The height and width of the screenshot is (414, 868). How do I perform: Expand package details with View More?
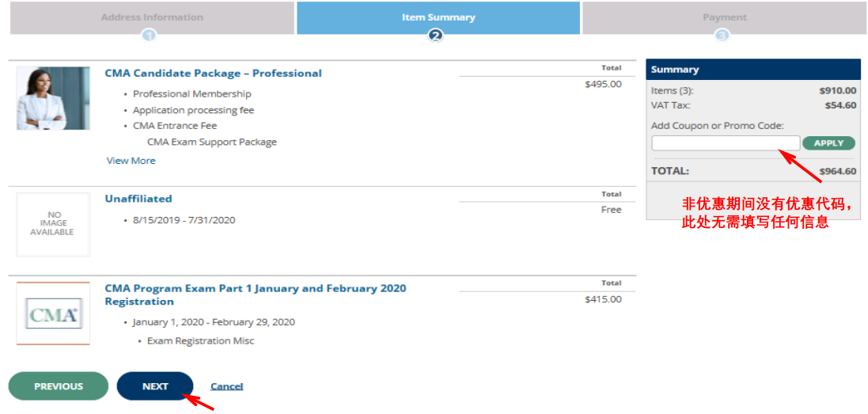pyautogui.click(x=131, y=161)
